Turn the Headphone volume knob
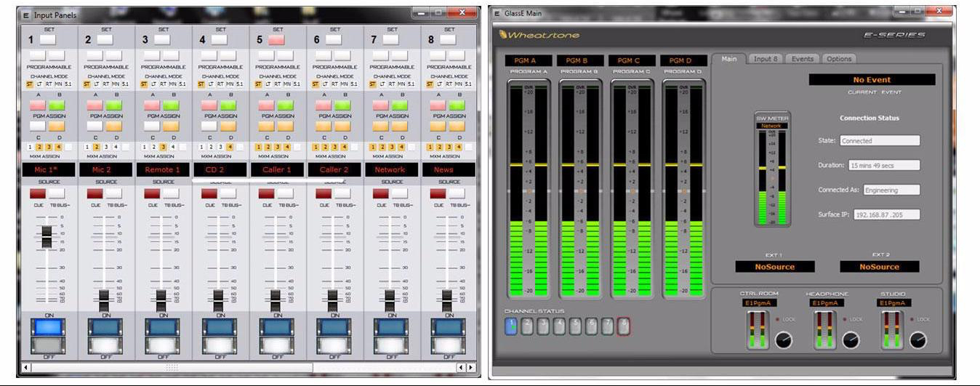The height and width of the screenshot is (386, 980). (x=851, y=339)
